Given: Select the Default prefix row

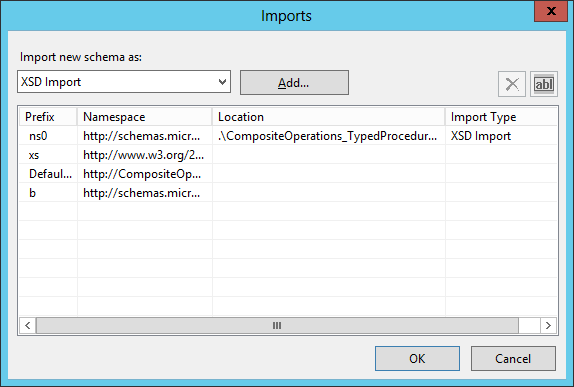Looking at the screenshot, I should [288, 174].
